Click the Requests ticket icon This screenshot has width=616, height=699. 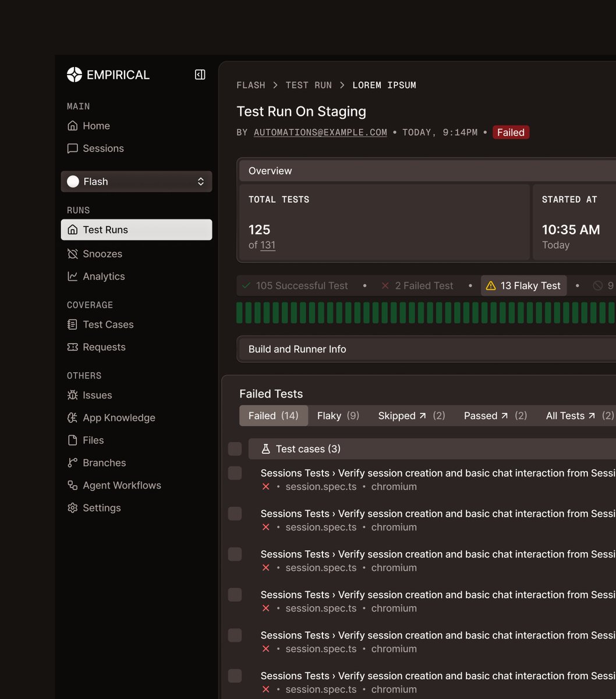(73, 347)
